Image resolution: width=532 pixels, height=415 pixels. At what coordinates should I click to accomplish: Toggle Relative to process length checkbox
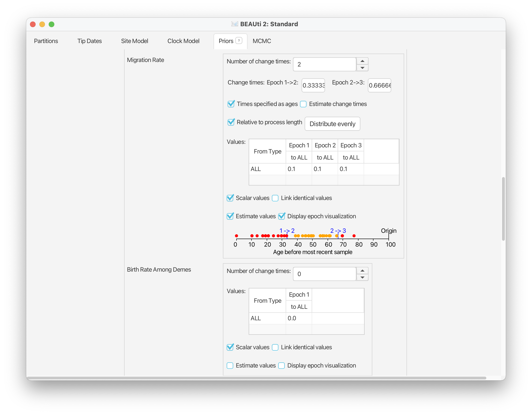click(x=231, y=122)
